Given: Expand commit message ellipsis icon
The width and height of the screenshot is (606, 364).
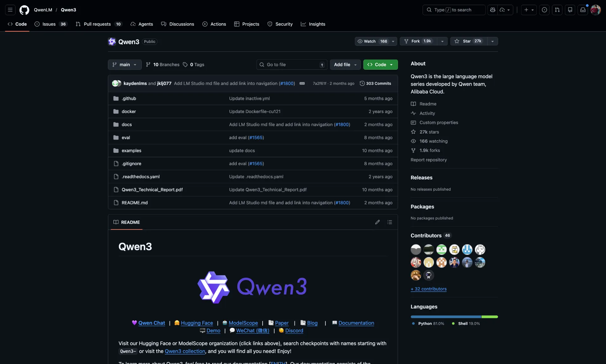Looking at the screenshot, I should [302, 83].
